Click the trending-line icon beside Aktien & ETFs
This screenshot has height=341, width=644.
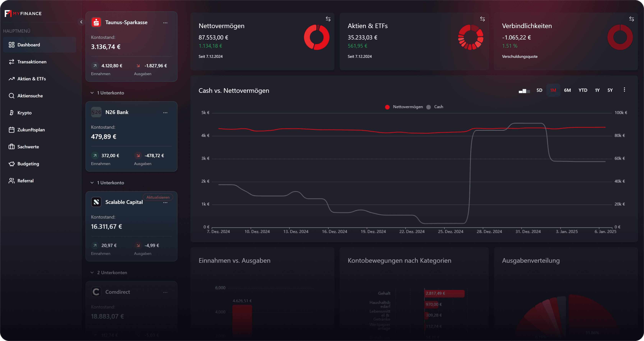pyautogui.click(x=11, y=79)
